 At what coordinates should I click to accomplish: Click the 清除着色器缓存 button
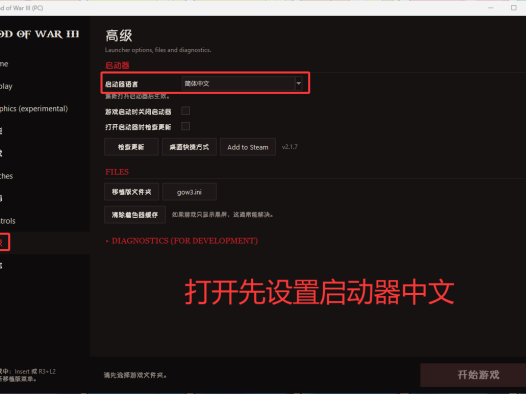[135, 215]
